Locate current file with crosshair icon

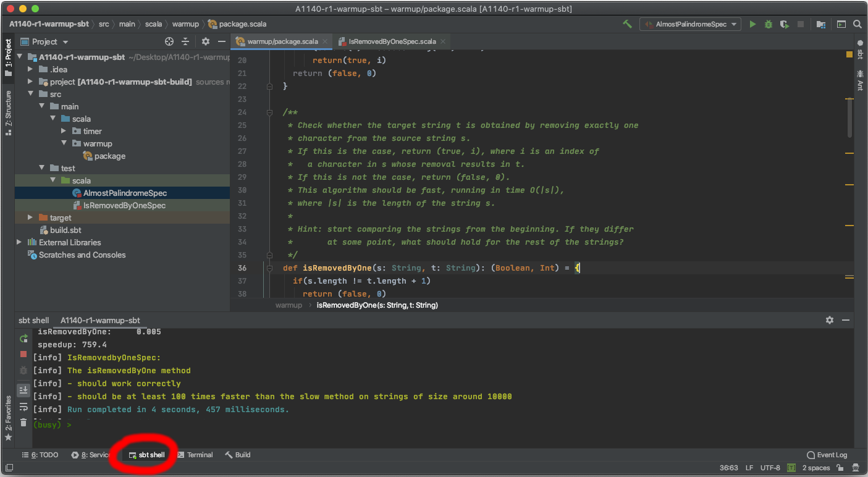click(169, 41)
